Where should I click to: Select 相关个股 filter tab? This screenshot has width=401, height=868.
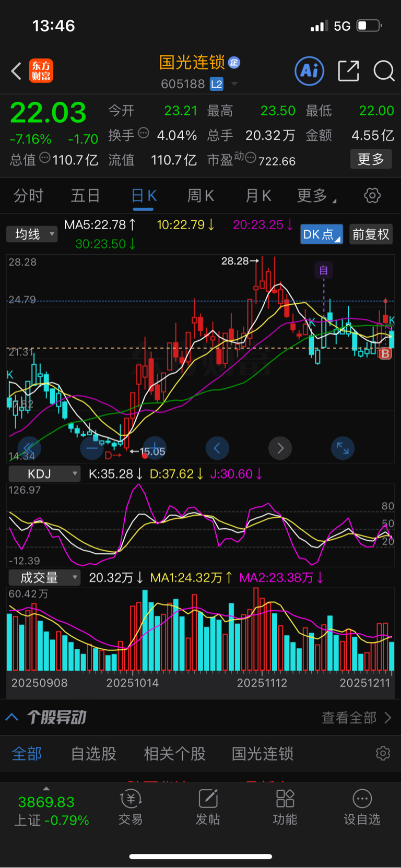175,754
